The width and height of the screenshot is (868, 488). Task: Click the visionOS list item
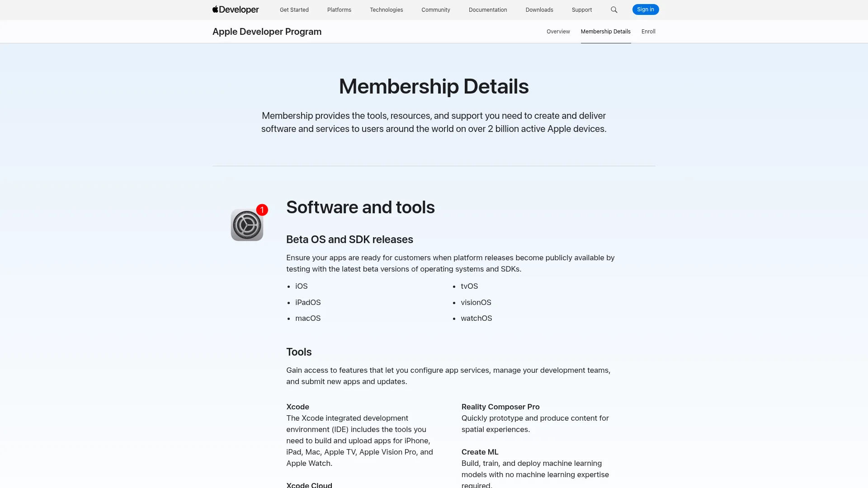tap(476, 302)
